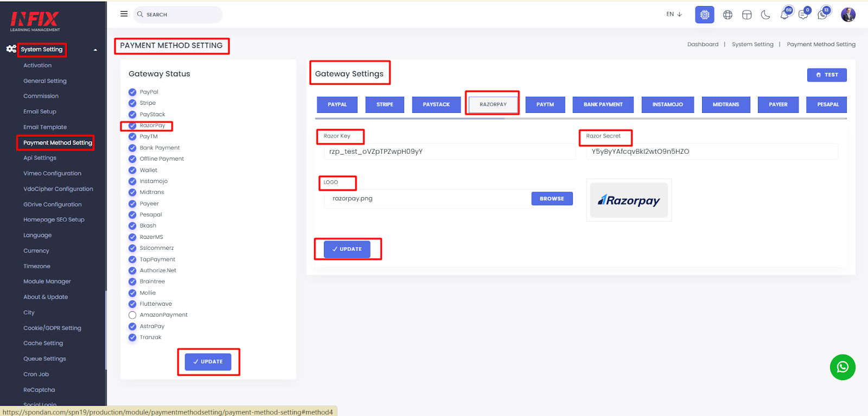This screenshot has height=416, width=868.
Task: Switch to the PAYEER gateway tab
Action: (x=778, y=104)
